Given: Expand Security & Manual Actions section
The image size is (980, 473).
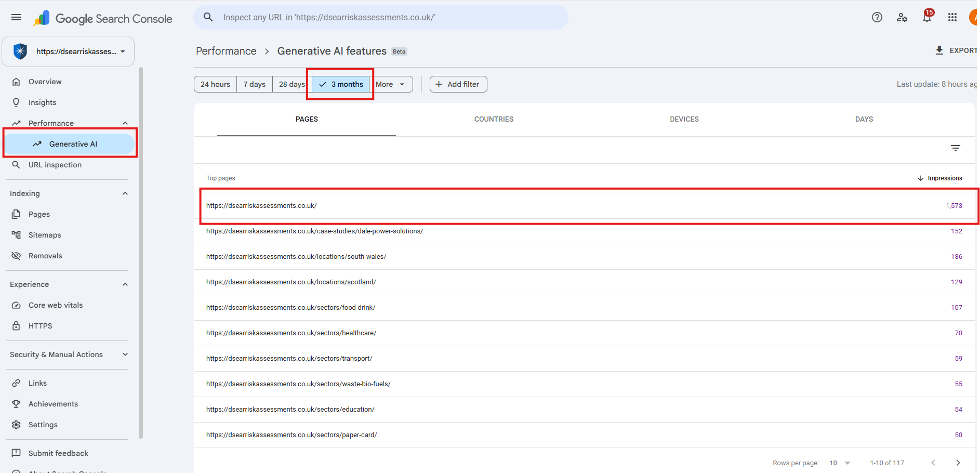Looking at the screenshot, I should point(125,354).
